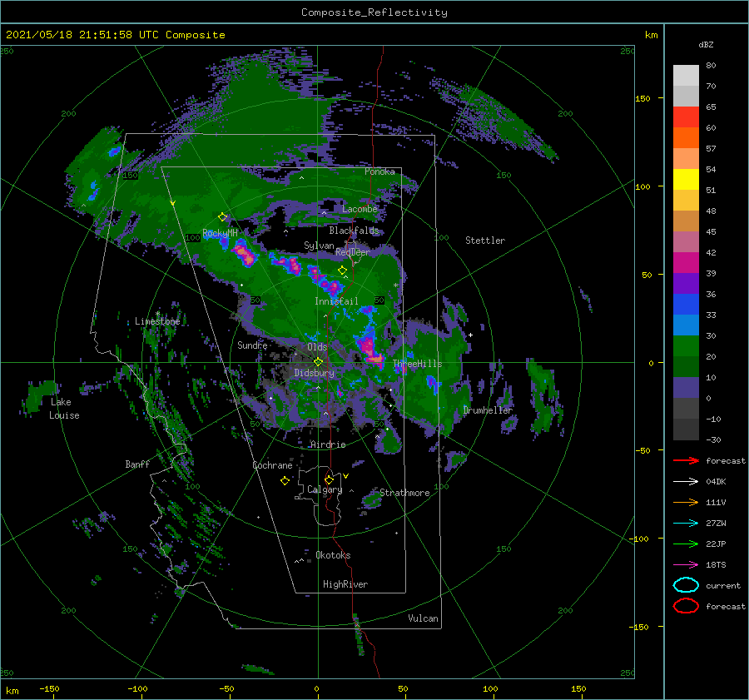
Task: Click the HighRiver label
Action: tap(345, 584)
